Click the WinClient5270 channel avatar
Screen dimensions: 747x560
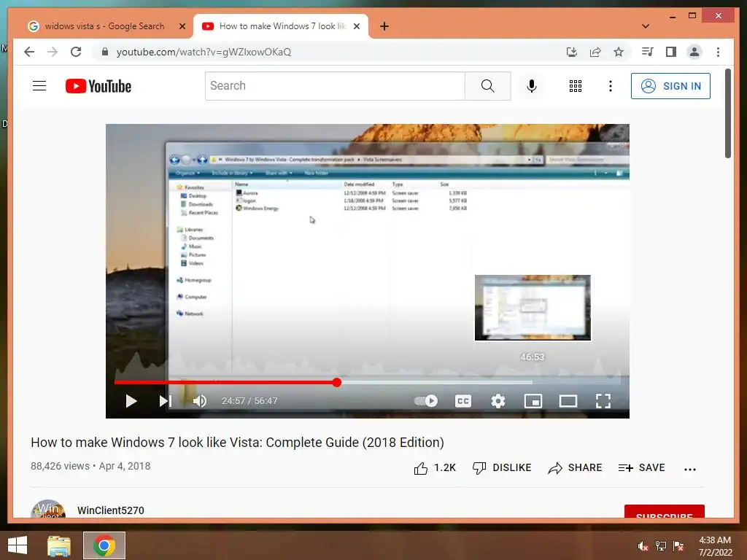tap(48, 509)
